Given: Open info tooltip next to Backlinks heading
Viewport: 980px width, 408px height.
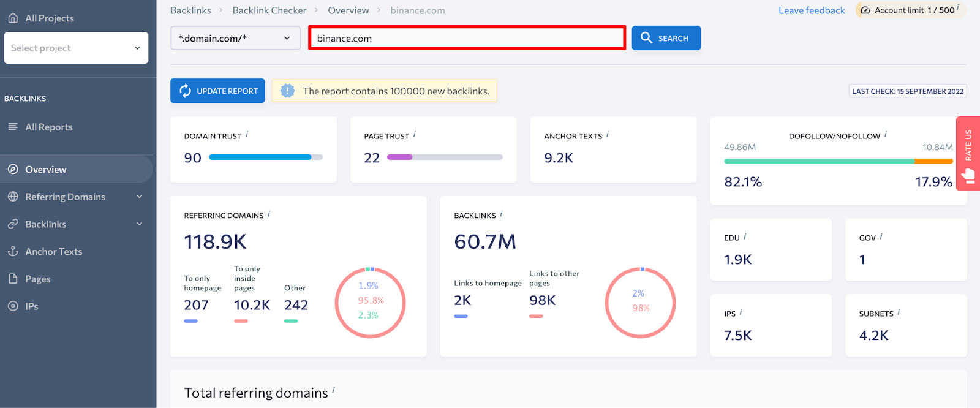Looking at the screenshot, I should point(501,214).
